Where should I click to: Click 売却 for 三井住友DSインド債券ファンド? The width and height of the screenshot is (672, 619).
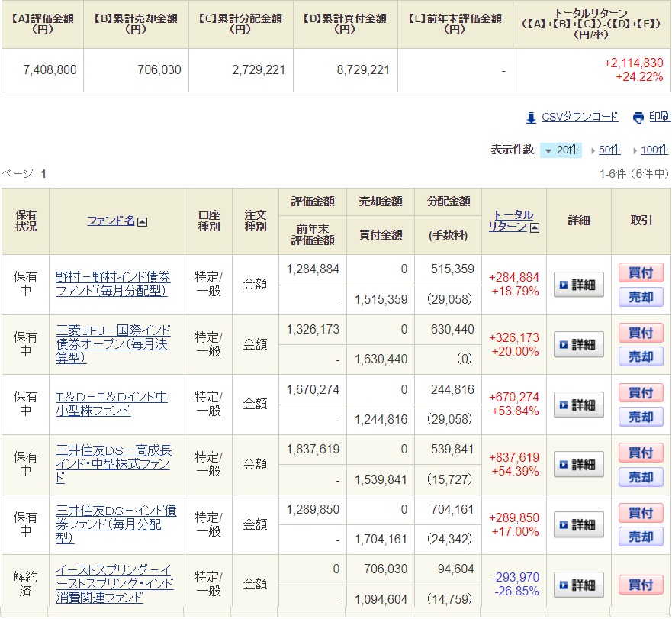(641, 537)
